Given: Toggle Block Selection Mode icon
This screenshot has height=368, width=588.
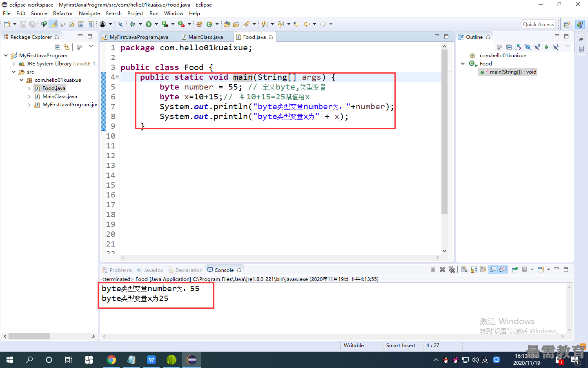Looking at the screenshot, I should point(81,24).
